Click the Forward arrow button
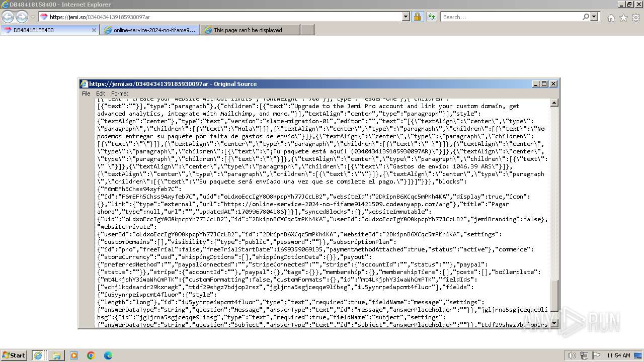644x362 pixels. [22, 17]
